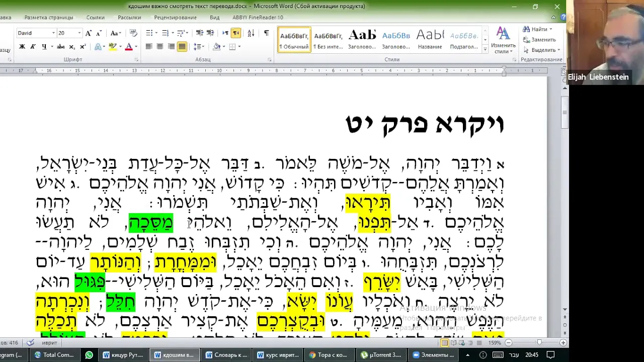Adjust the zoom slider handle
The height and width of the screenshot is (362, 644).
(x=539, y=343)
